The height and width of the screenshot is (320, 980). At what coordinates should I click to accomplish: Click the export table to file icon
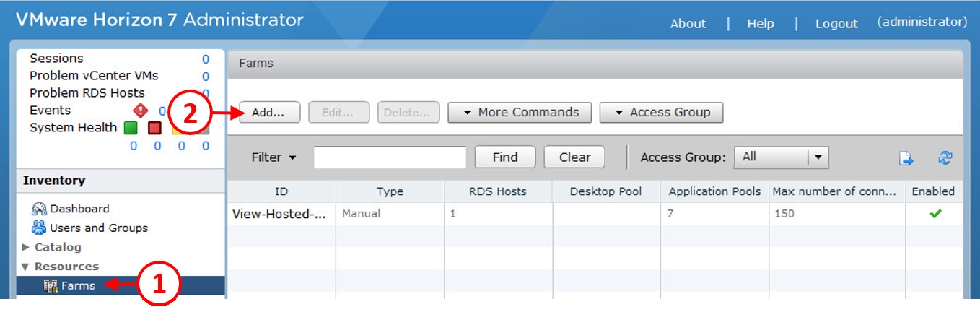(906, 158)
